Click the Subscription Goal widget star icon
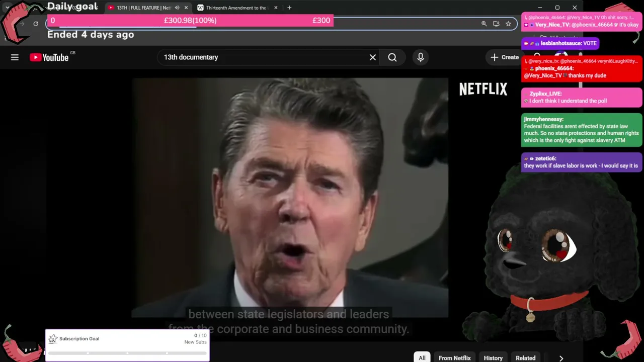The image size is (644, 362). [53, 339]
